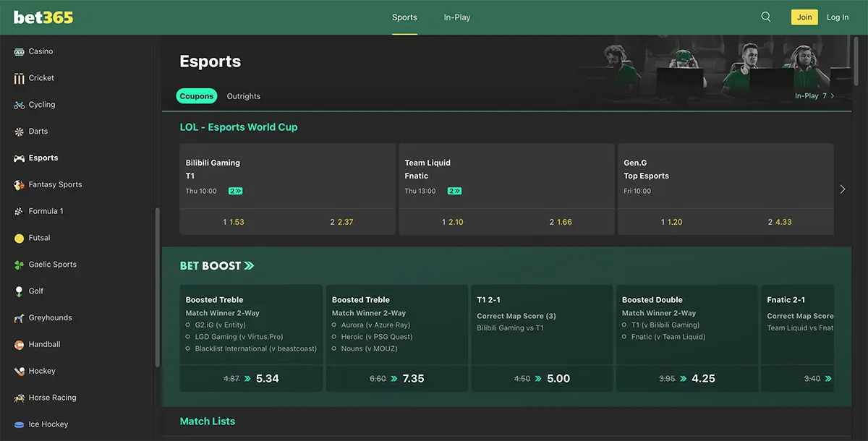The image size is (868, 441).
Task: Click 'Blacklist International (v beastcoast)' text
Action: tap(256, 348)
